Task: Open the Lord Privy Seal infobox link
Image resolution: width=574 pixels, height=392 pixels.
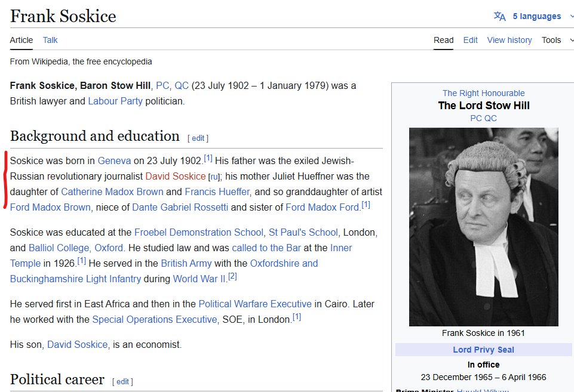Action: [483, 350]
